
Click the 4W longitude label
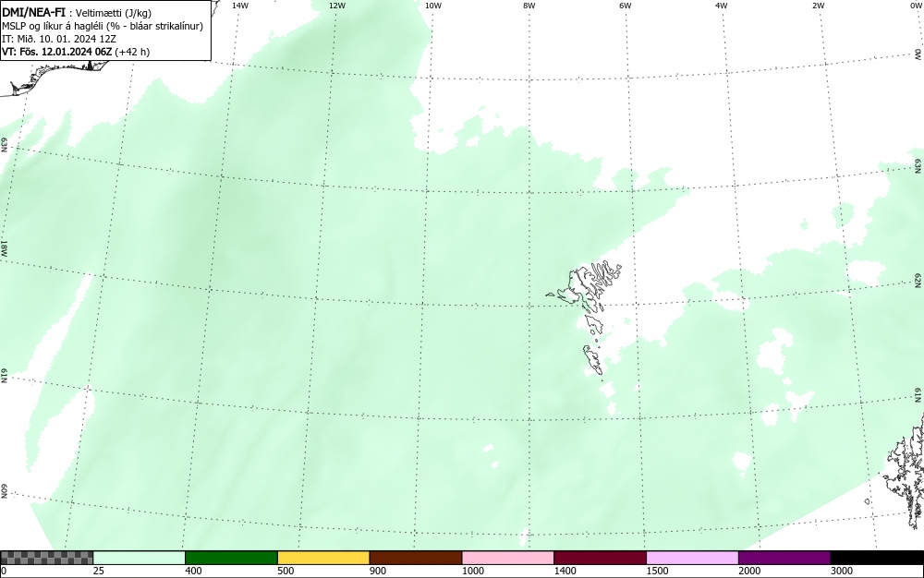coord(722,6)
